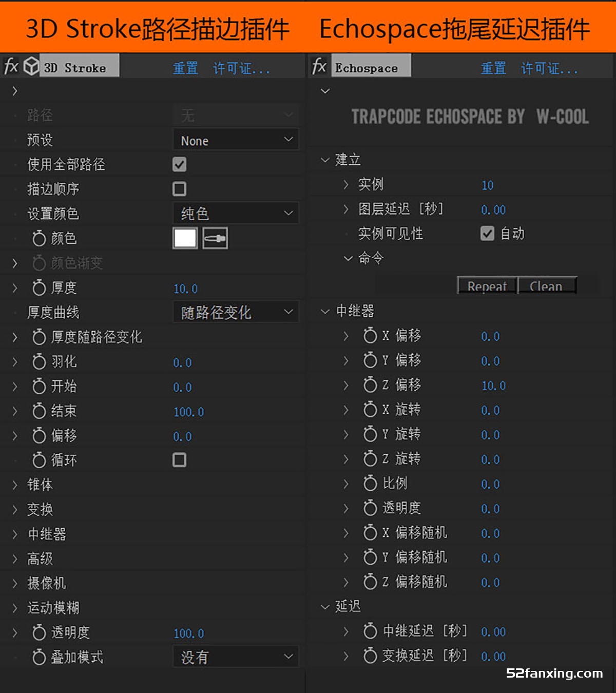Enable the stopwatch for 3D Stroke 透明度
616x693 pixels.
[x=39, y=633]
